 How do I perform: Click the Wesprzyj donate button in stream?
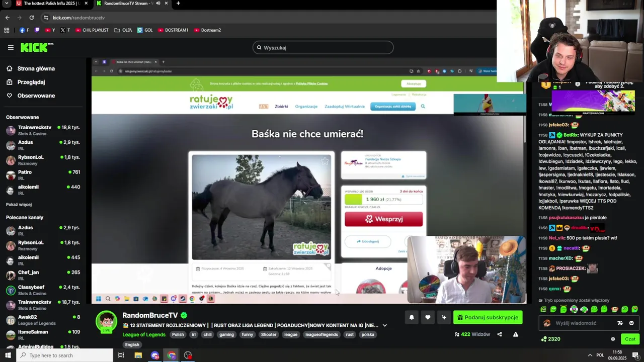[383, 219]
